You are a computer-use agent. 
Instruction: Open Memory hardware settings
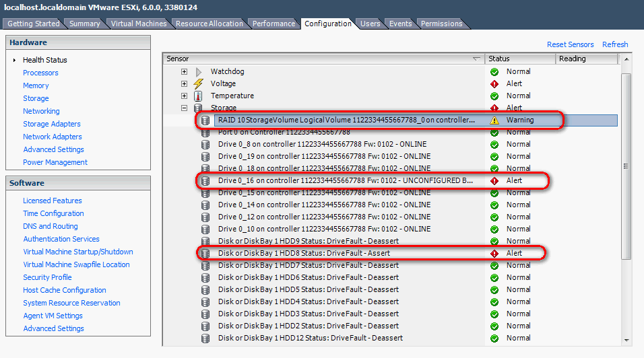[x=36, y=85]
